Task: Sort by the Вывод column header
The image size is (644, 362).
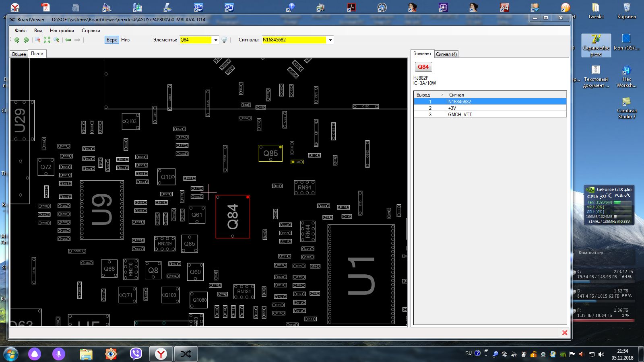Action: (x=430, y=95)
